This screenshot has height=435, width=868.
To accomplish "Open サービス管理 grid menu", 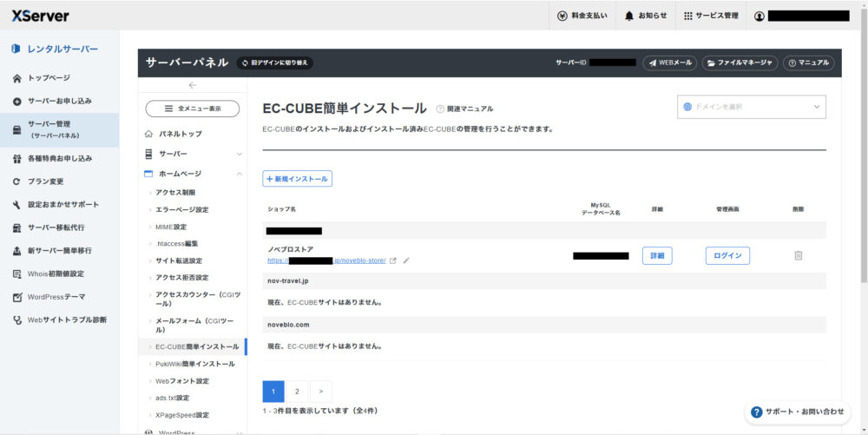I will [711, 16].
